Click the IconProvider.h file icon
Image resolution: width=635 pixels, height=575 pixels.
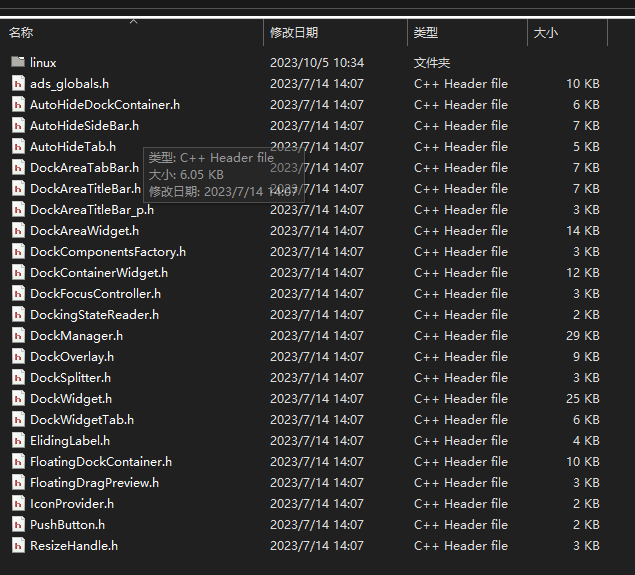point(18,504)
